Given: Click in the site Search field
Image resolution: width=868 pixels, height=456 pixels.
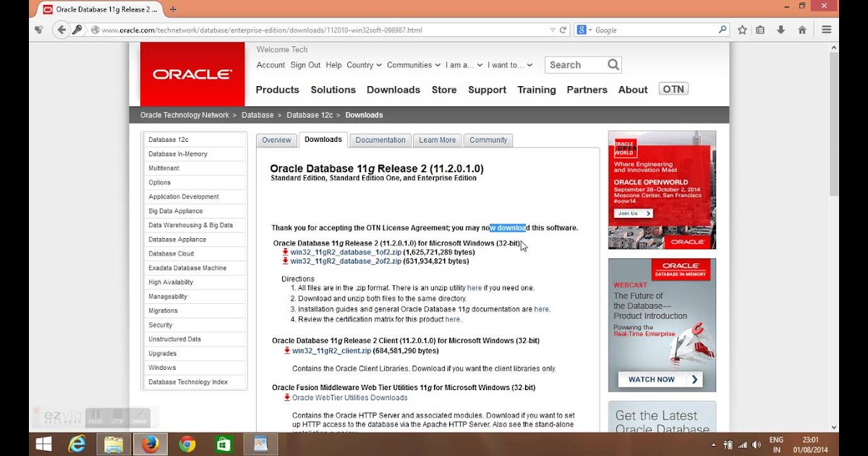Looking at the screenshot, I should point(575,65).
